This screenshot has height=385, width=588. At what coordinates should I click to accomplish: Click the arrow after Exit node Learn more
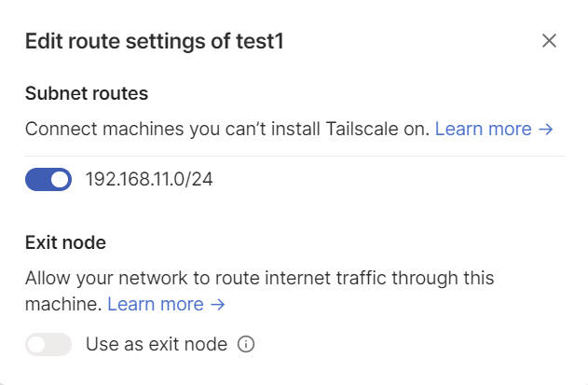click(218, 304)
